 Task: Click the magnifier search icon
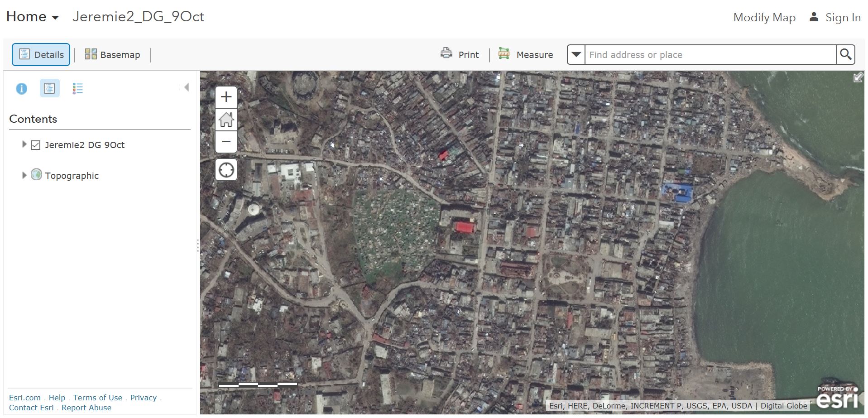point(845,54)
